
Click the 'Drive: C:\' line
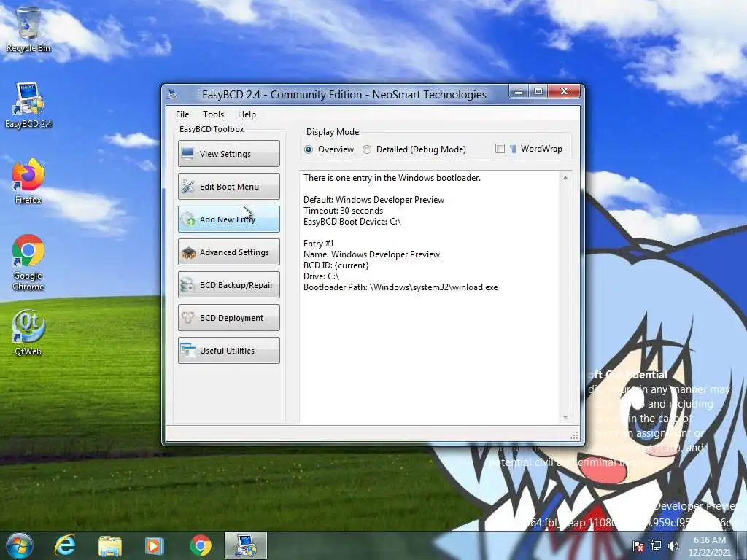[321, 276]
